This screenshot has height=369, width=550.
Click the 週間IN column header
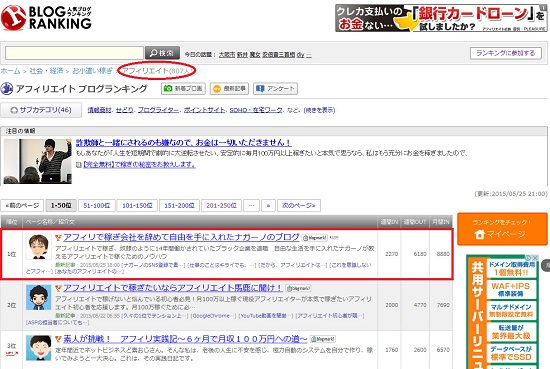[389, 222]
